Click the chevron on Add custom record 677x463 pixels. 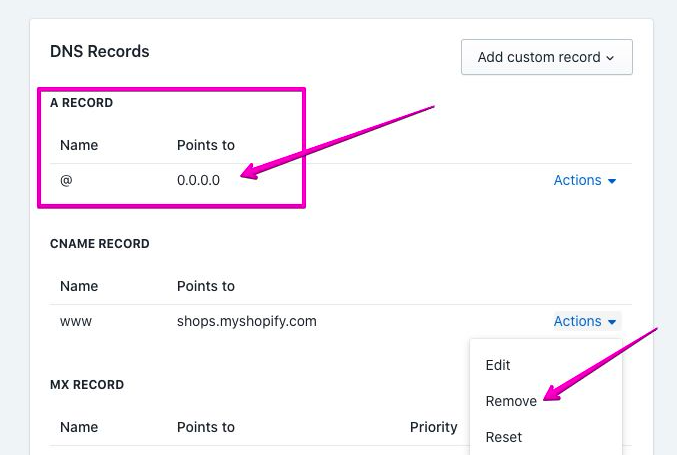[610, 58]
